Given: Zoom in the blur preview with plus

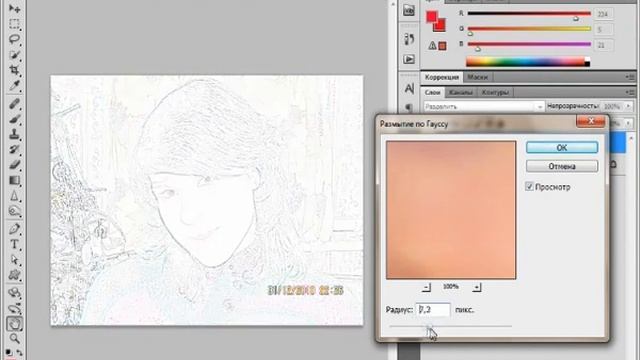Looking at the screenshot, I should coord(477,287).
